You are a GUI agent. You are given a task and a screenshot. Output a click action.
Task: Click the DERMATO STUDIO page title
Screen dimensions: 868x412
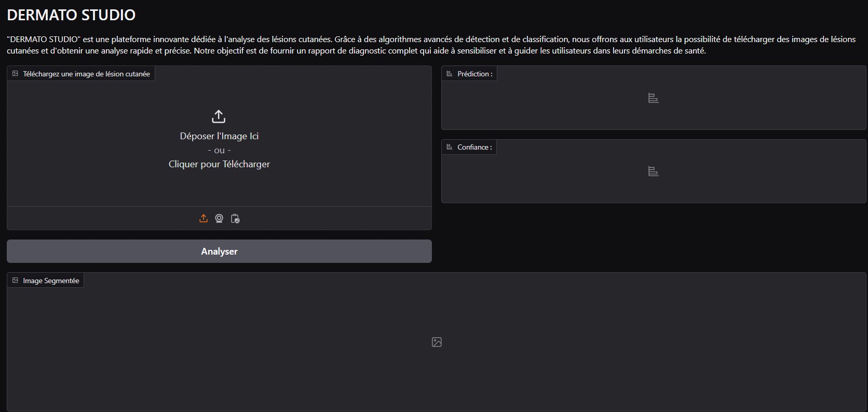point(71,15)
